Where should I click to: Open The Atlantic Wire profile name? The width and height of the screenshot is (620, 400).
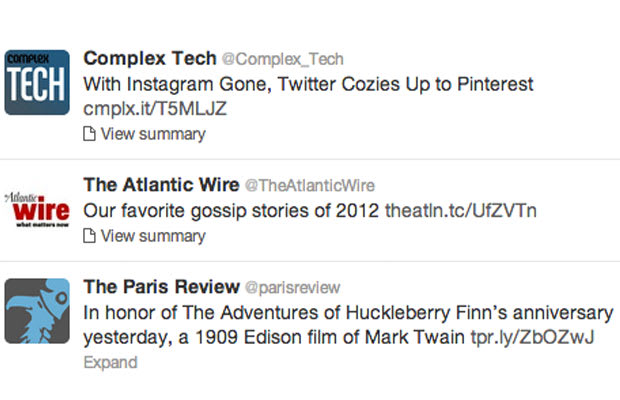click(x=161, y=185)
